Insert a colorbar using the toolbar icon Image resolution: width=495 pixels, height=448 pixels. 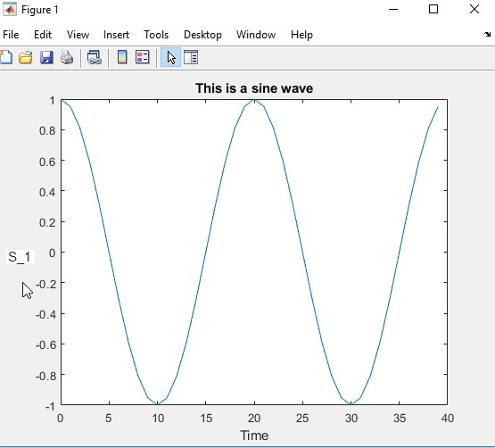pyautogui.click(x=122, y=57)
